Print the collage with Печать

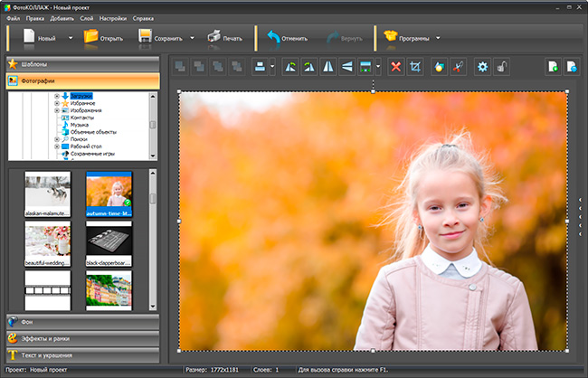click(x=224, y=38)
